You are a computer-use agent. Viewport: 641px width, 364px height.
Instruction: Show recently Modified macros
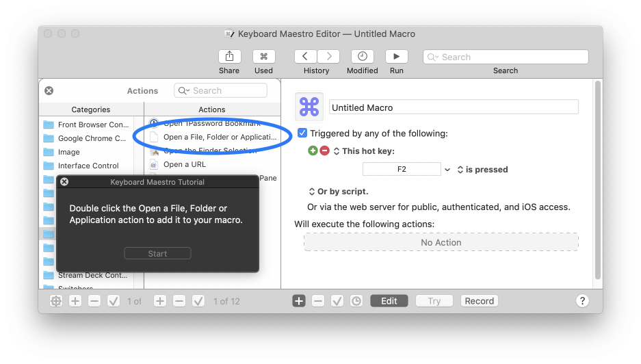(362, 56)
